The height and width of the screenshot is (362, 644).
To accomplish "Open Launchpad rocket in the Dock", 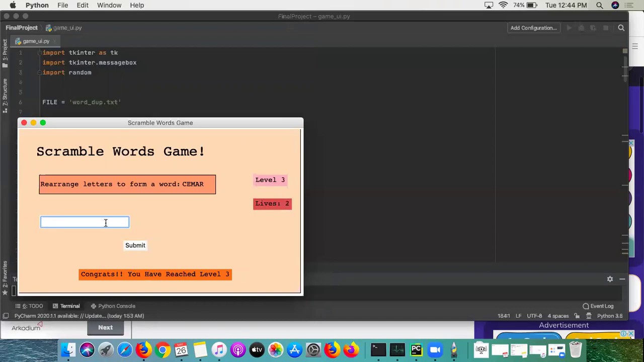I will pyautogui.click(x=106, y=349).
